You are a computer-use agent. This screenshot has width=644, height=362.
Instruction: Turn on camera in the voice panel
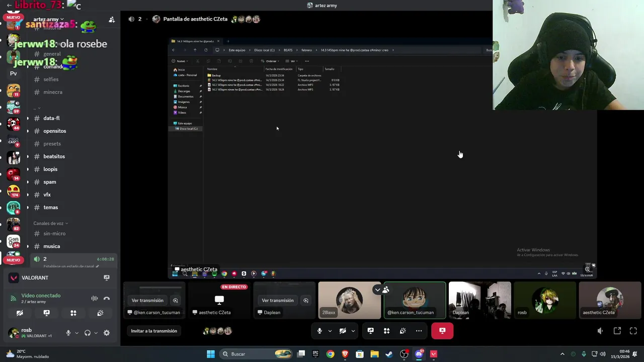(20, 313)
